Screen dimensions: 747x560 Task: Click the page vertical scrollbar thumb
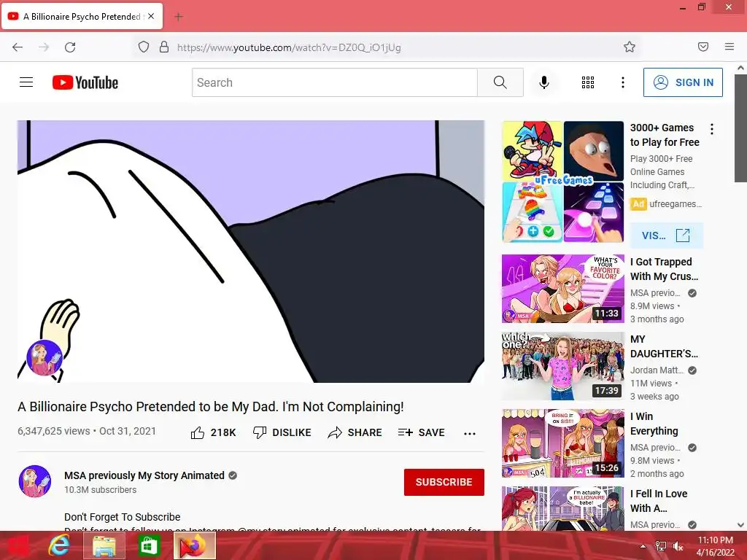pyautogui.click(x=740, y=128)
